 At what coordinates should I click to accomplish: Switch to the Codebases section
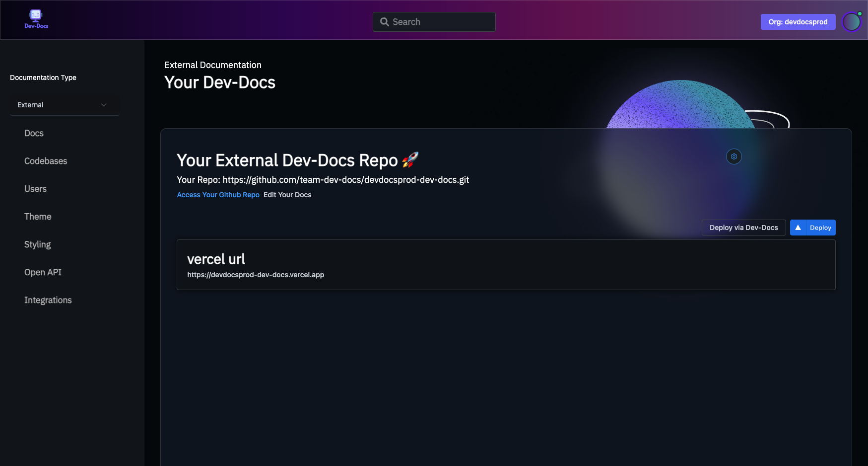[x=45, y=161]
